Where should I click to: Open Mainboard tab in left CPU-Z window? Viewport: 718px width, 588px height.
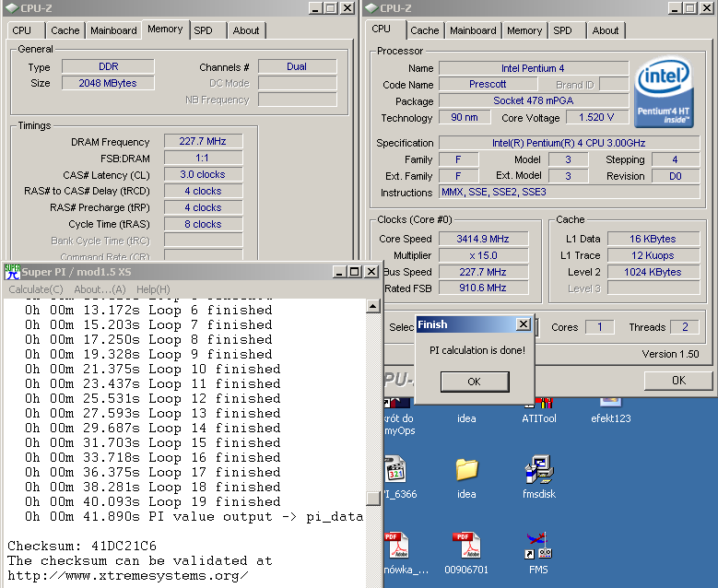pyautogui.click(x=113, y=30)
